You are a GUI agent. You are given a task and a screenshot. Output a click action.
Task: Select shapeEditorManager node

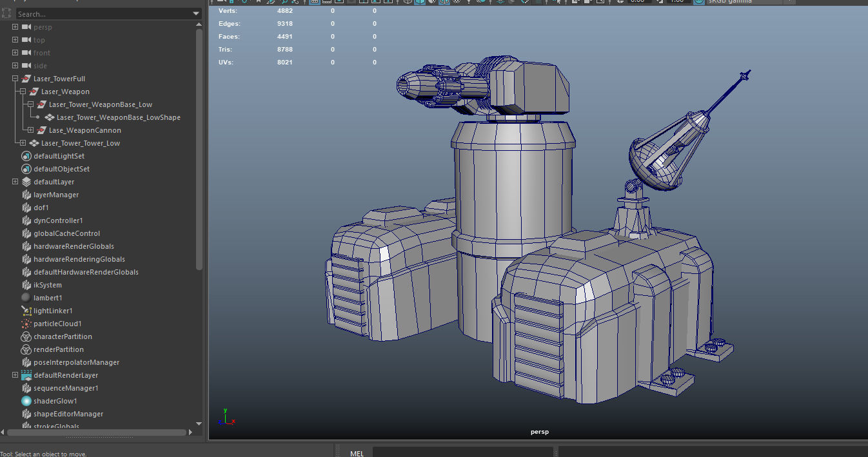68,414
